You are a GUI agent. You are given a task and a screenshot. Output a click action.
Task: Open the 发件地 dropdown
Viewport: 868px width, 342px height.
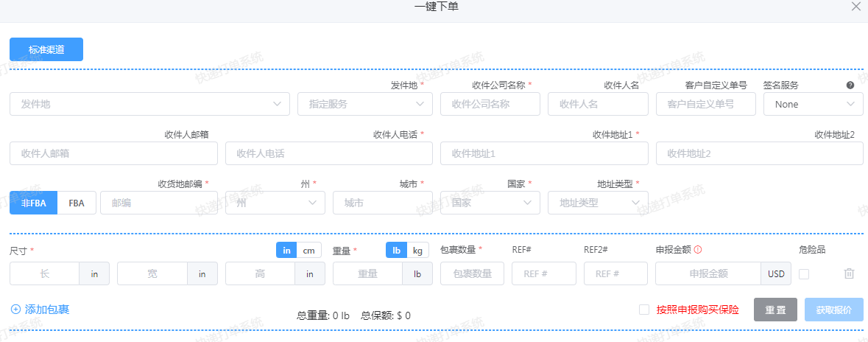pyautogui.click(x=149, y=104)
